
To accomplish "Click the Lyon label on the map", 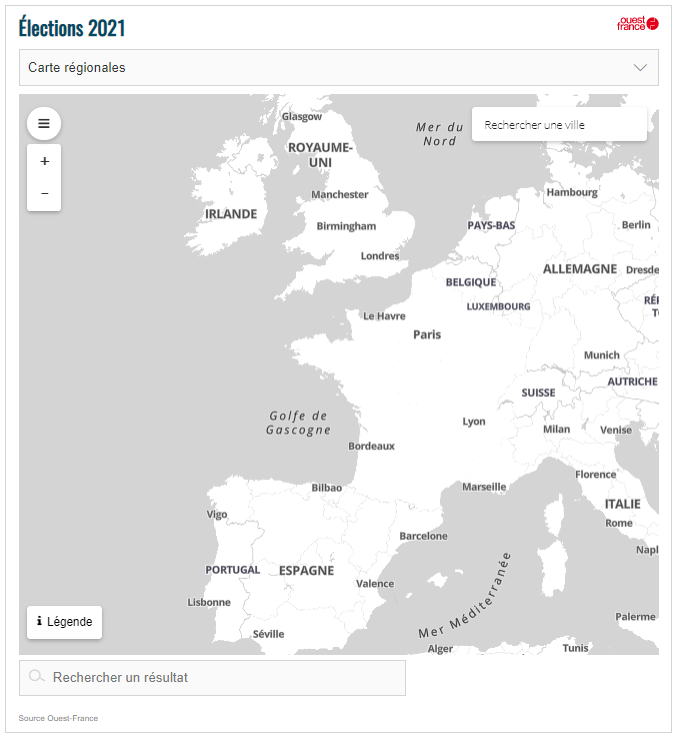I will point(474,421).
